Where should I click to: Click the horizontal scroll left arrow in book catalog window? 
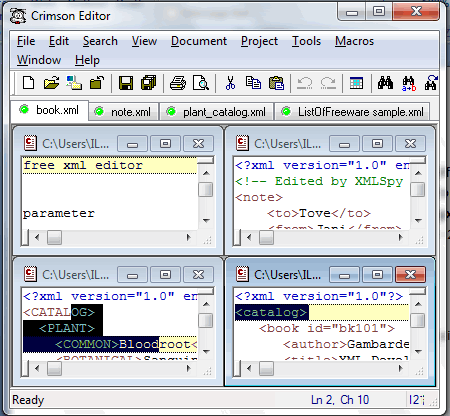click(x=249, y=369)
